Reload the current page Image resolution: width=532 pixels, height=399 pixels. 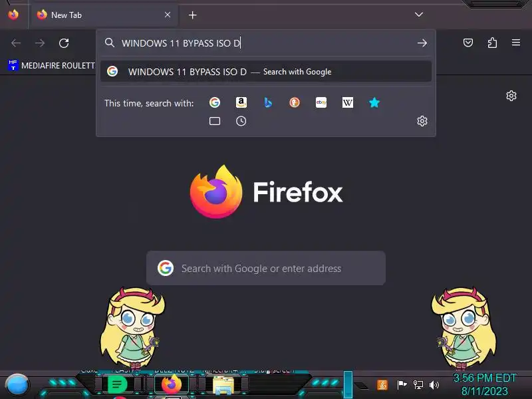point(64,43)
